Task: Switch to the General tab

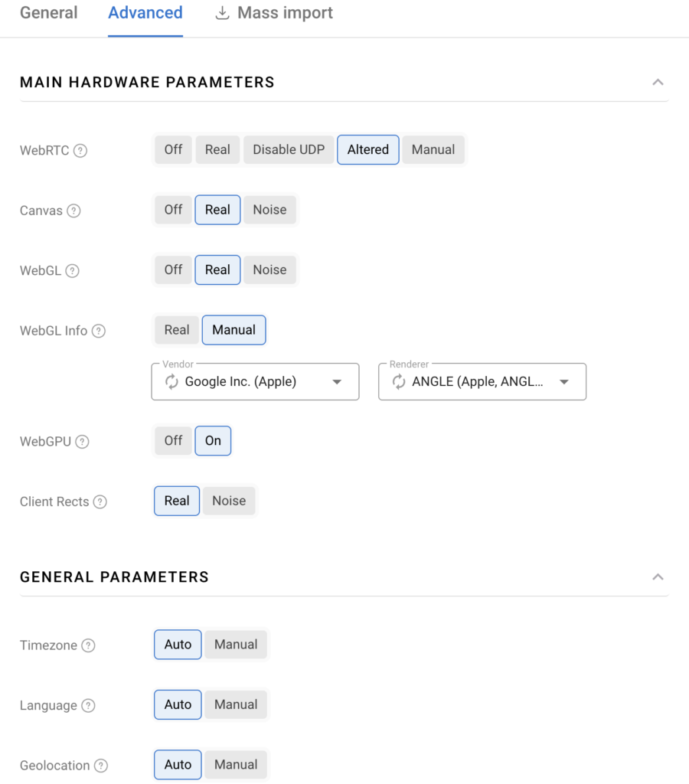Action: pyautogui.click(x=48, y=13)
